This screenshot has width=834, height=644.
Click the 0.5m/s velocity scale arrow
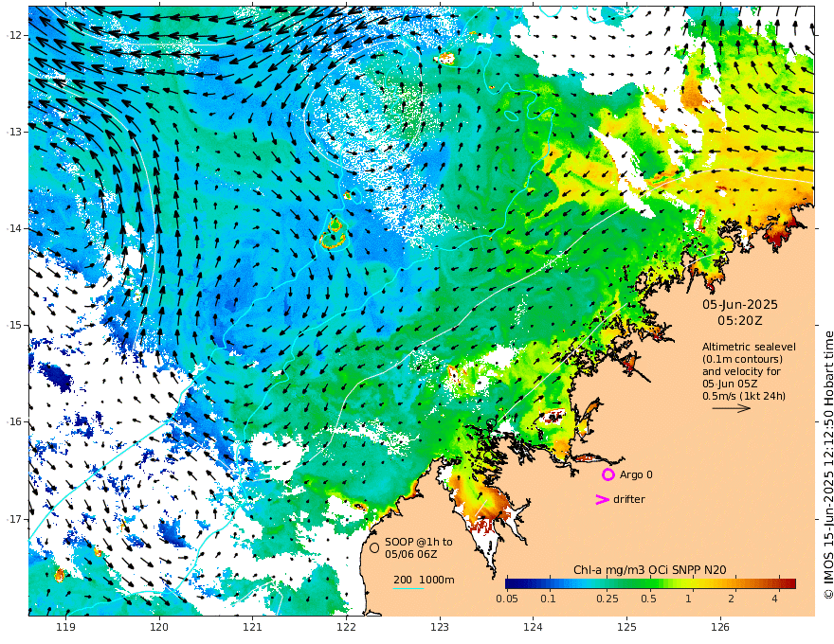coord(732,408)
